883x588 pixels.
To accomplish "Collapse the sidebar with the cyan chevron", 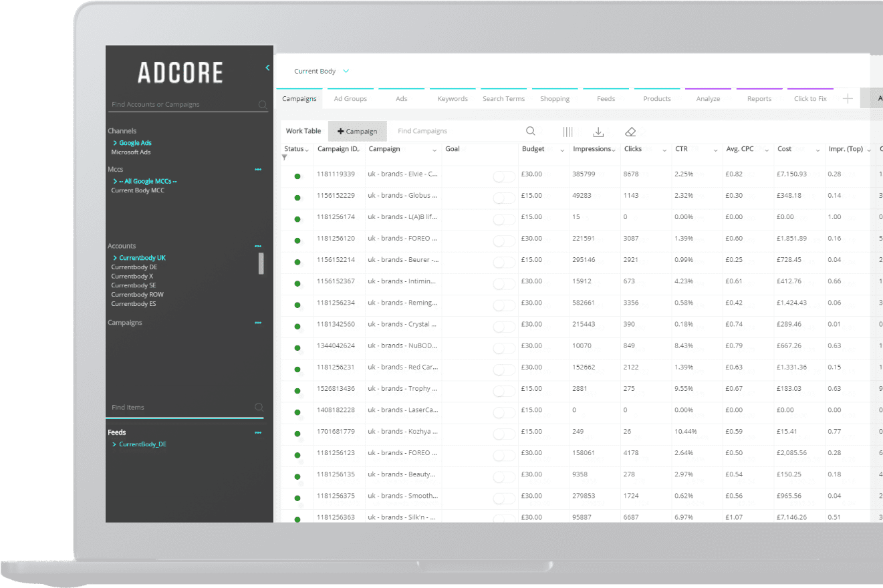I will pos(267,67).
